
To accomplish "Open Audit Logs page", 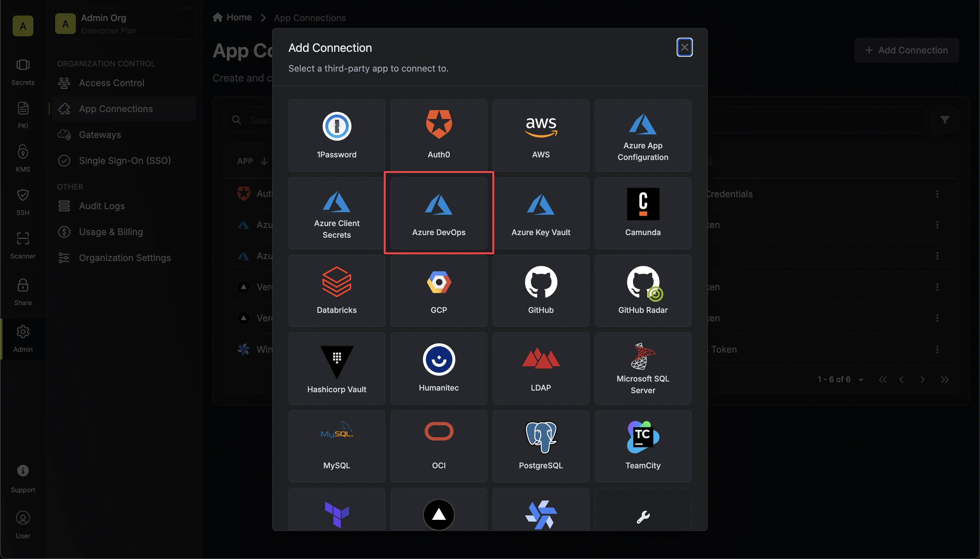I will click(x=124, y=206).
